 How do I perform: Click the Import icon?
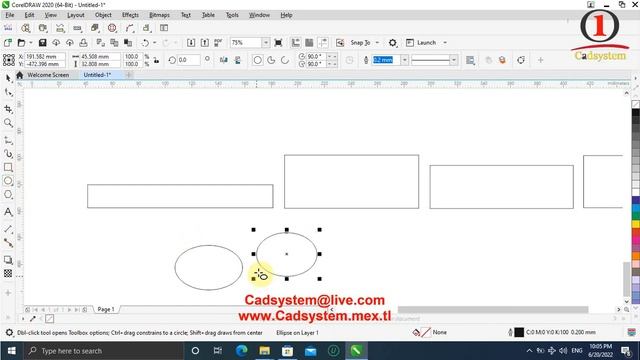pos(191,42)
